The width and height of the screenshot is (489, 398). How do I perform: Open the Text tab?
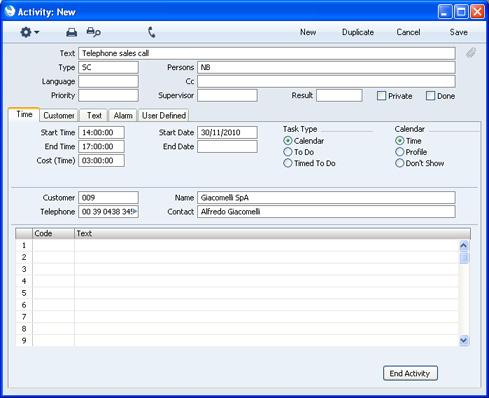[x=94, y=115]
